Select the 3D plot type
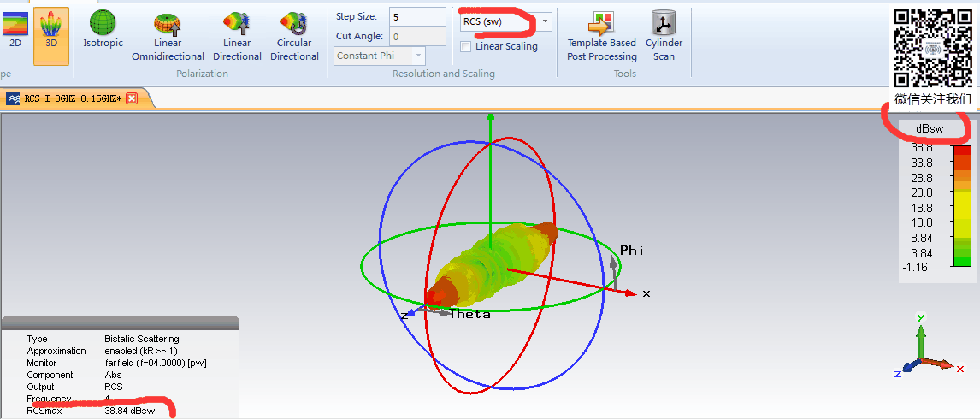The height and width of the screenshot is (420, 980). (51, 36)
